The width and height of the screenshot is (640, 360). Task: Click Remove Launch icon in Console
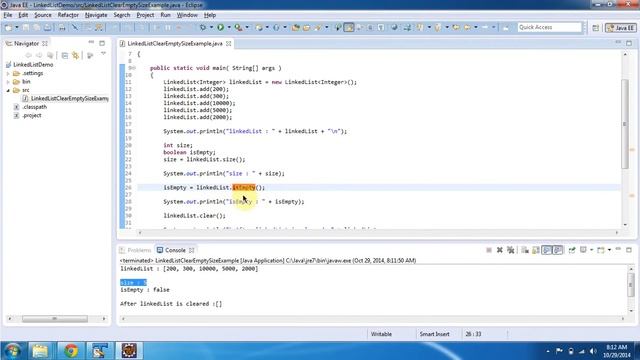[x=500, y=250]
